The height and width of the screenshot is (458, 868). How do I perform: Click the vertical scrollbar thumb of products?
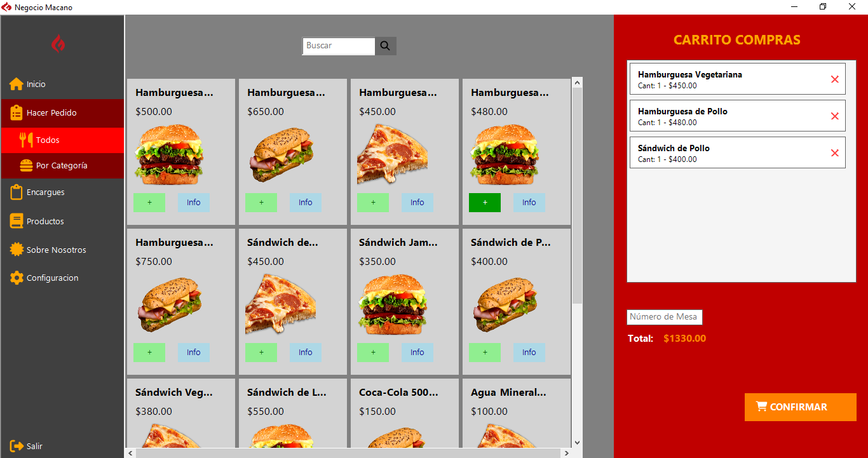pos(577,196)
